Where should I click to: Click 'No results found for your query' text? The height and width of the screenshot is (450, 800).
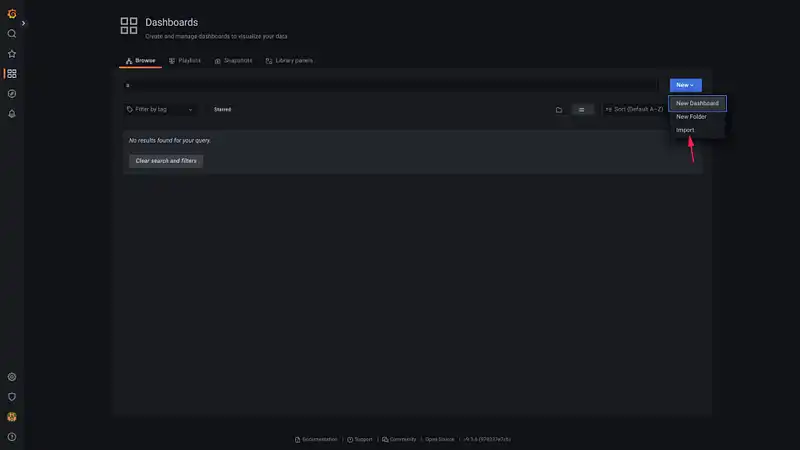(169, 140)
